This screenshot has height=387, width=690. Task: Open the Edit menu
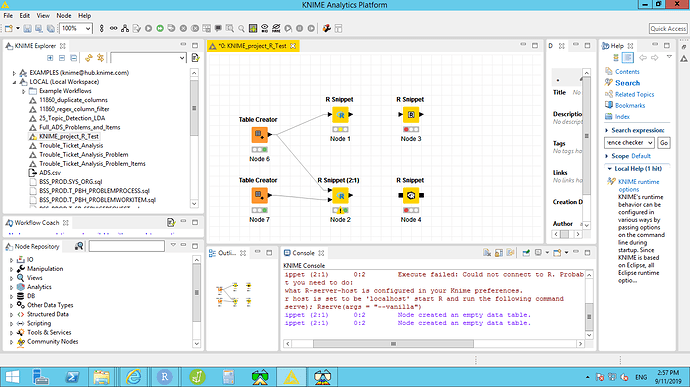click(x=25, y=15)
